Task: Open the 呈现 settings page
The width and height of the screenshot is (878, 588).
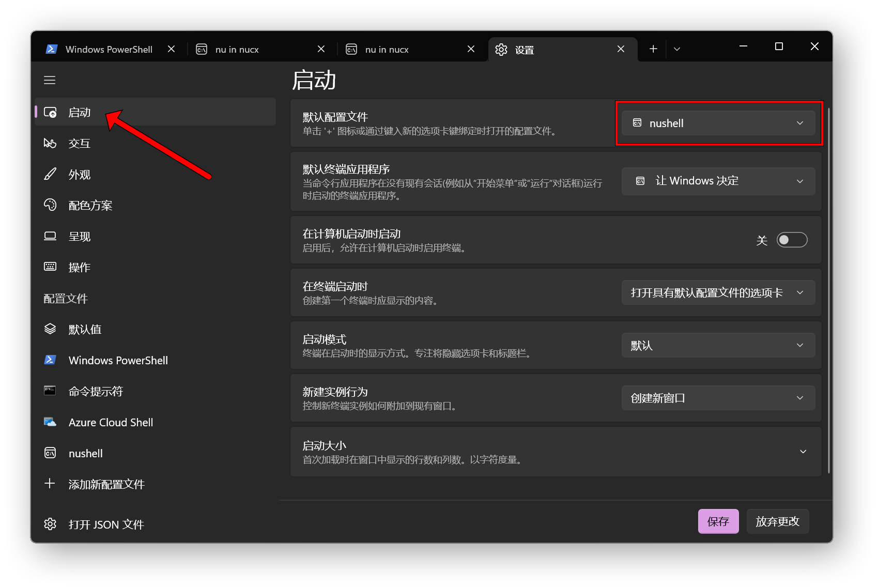Action: coord(155,236)
